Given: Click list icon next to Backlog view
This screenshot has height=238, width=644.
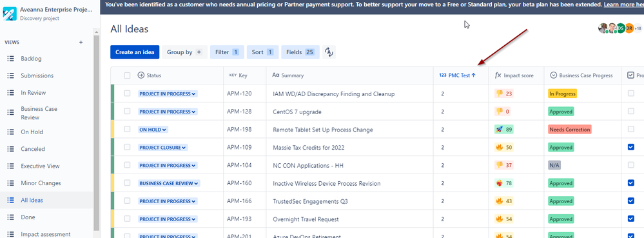Looking at the screenshot, I should point(11,59).
